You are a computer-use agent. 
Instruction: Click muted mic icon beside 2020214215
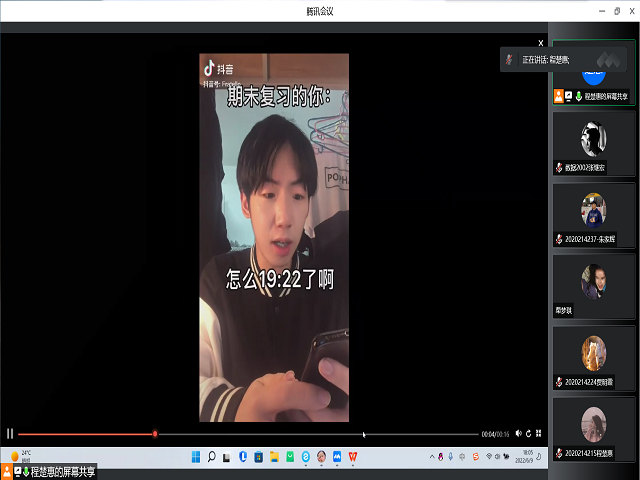pos(559,453)
